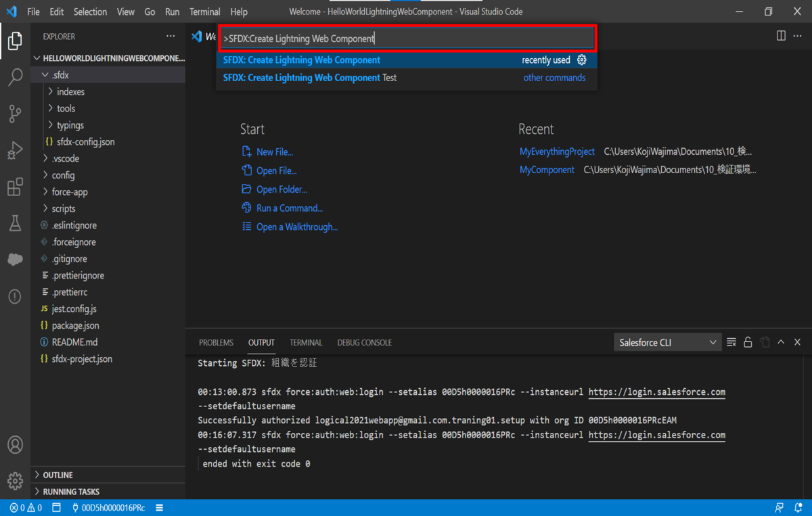Expand the typings folder

108,125
